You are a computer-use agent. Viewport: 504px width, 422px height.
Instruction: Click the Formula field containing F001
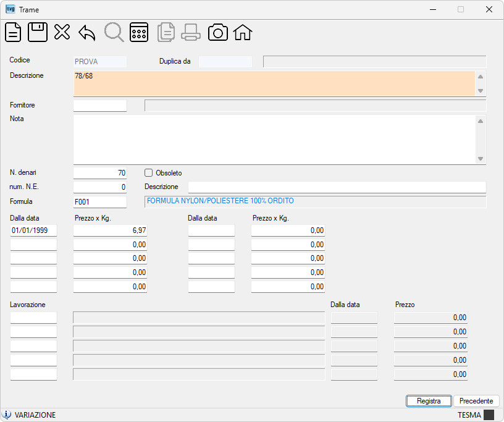(x=100, y=202)
